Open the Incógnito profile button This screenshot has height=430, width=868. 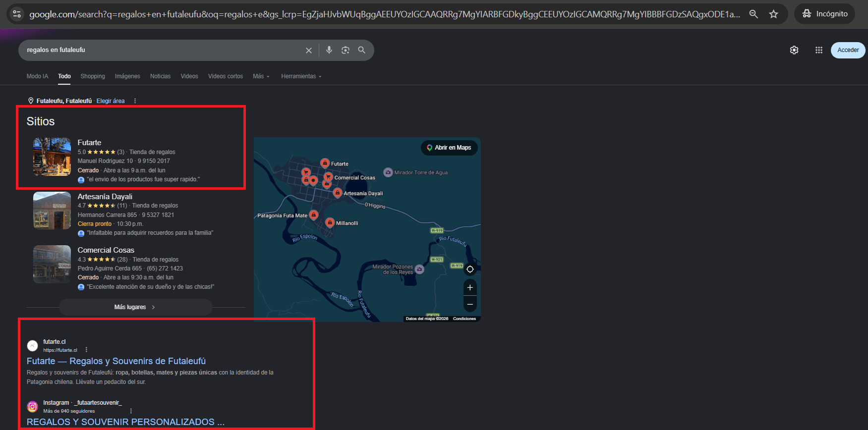[825, 14]
